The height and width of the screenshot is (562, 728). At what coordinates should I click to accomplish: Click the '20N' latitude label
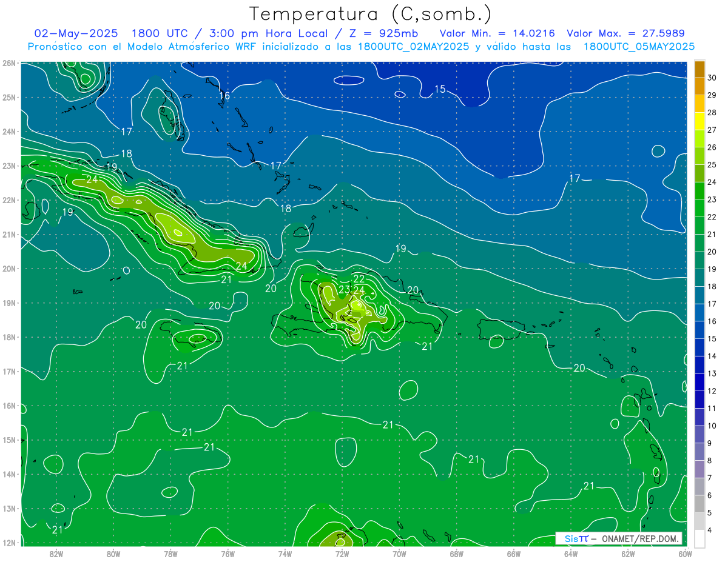point(9,269)
